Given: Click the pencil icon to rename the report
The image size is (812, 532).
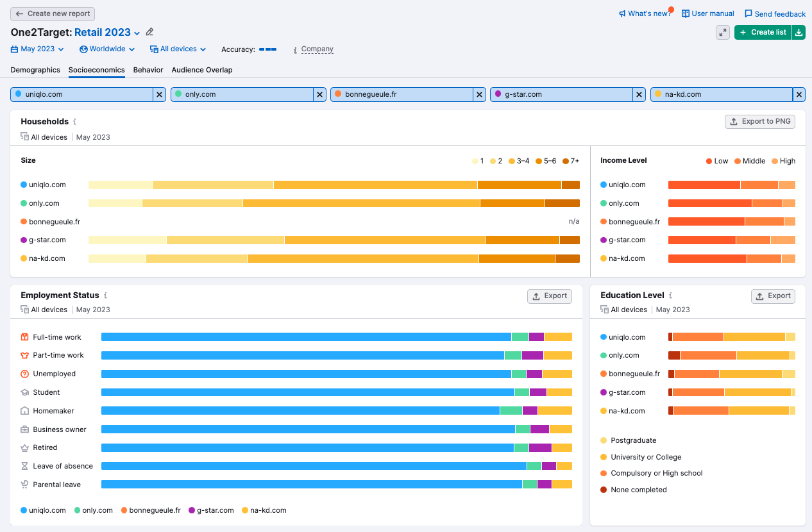Looking at the screenshot, I should pos(149,31).
